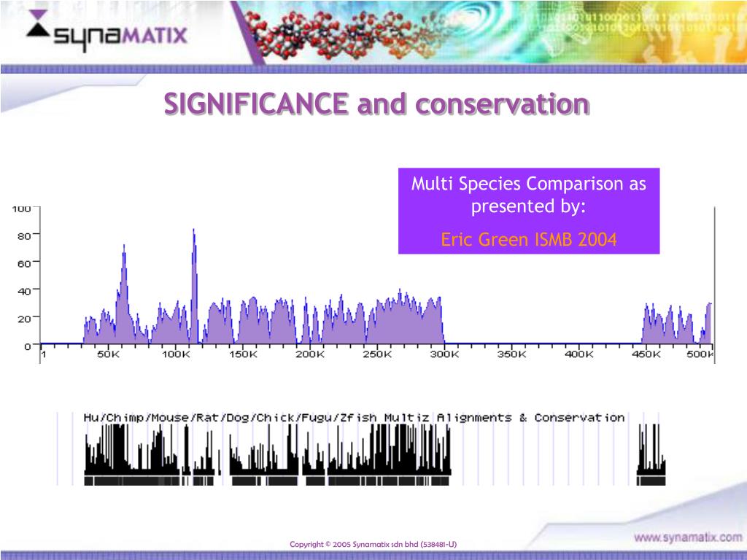
Task: Click the 400K x-axis label
Action: [x=578, y=354]
